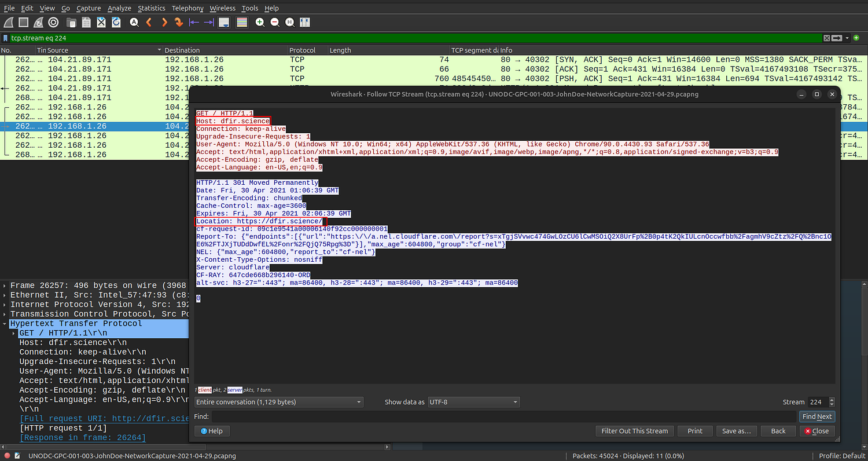Toggle the colorize packet list icon
868x461 pixels.
click(242, 23)
